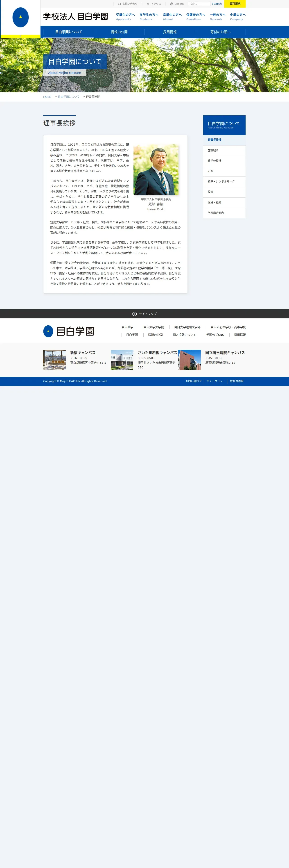Select 施設紹介 in the sidebar
289x868 pixels.
pyautogui.click(x=224, y=150)
